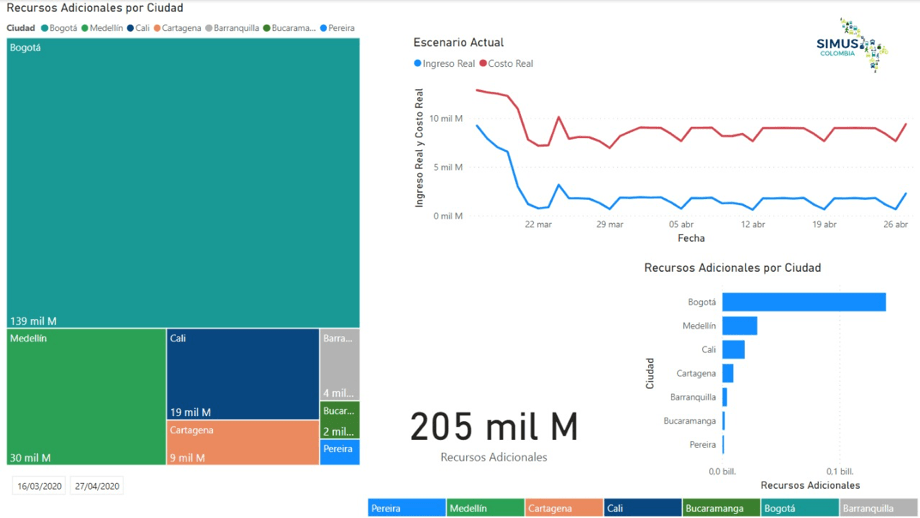Edit the end date 27/04/2020 field
Screen dimensions: 920x518
(97, 487)
